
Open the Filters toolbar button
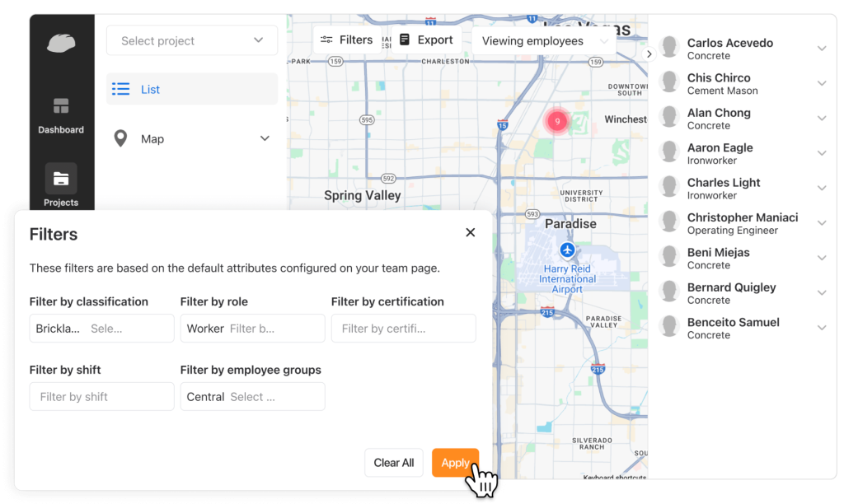coord(347,40)
